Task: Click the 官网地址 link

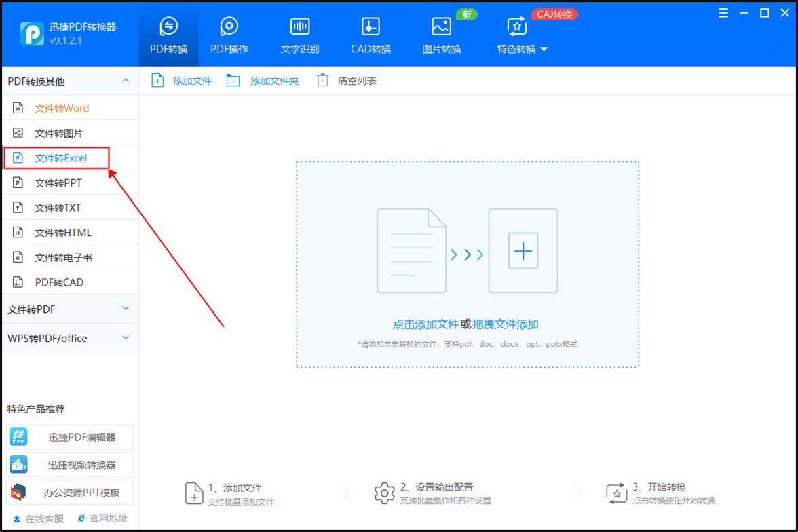Action: pos(103,518)
